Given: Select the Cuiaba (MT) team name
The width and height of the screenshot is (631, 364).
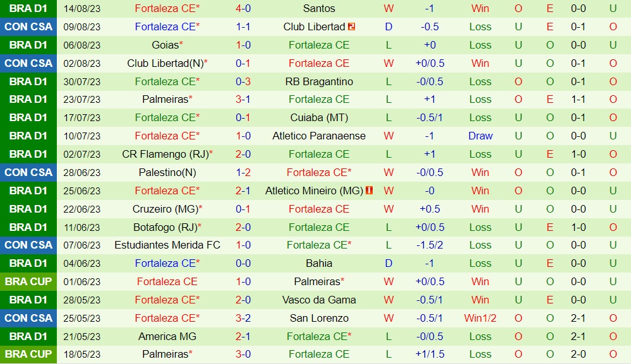Looking at the screenshot, I should (x=319, y=117).
